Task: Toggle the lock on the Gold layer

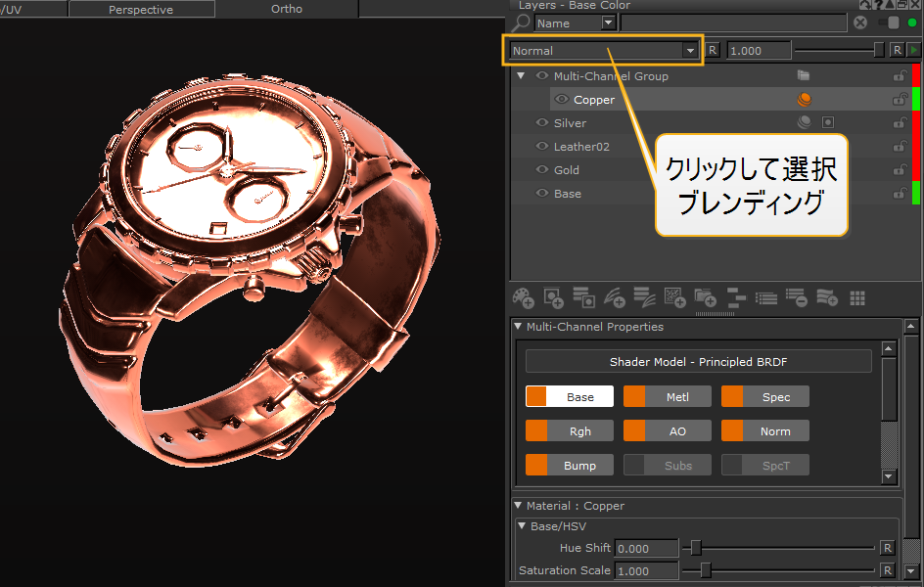Action: [898, 170]
